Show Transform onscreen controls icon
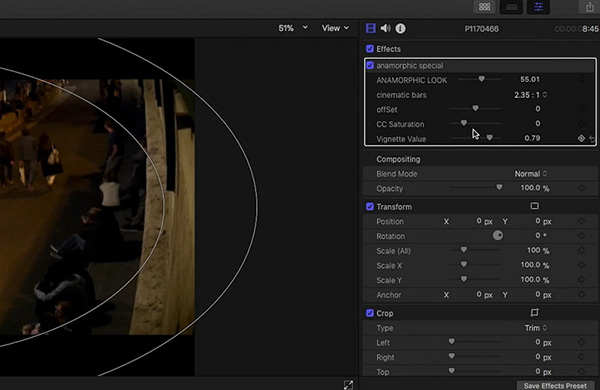The width and height of the screenshot is (600, 390). [x=535, y=206]
